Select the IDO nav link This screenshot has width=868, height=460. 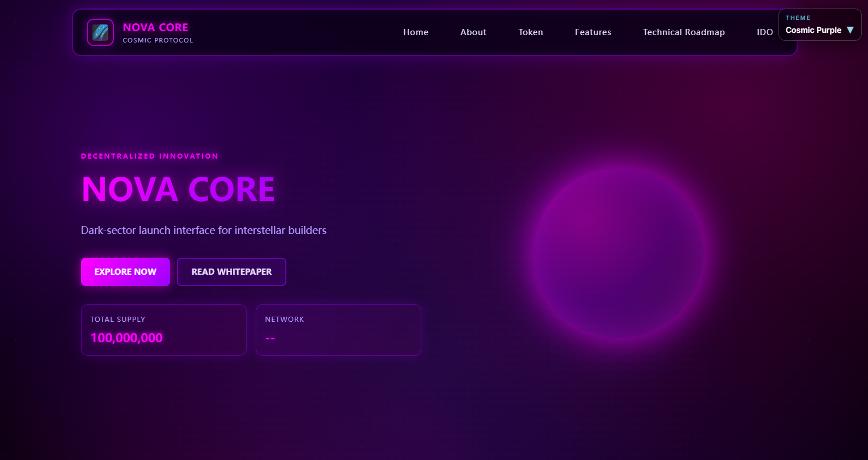(765, 32)
